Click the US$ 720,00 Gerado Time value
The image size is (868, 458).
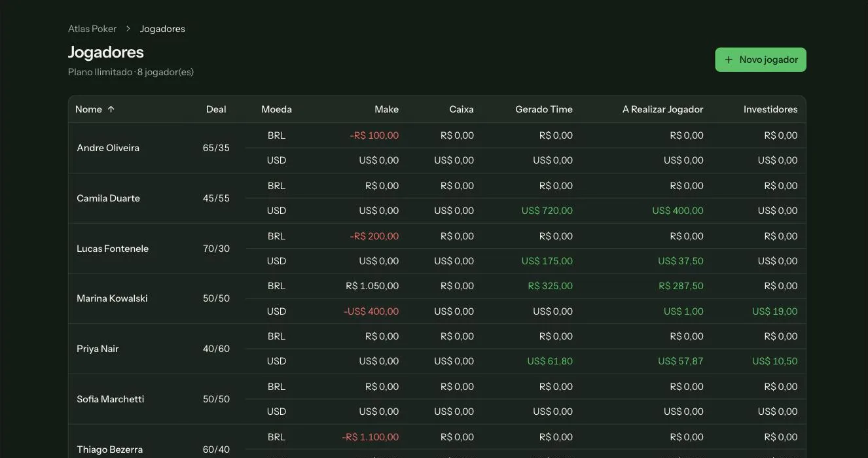tap(547, 211)
